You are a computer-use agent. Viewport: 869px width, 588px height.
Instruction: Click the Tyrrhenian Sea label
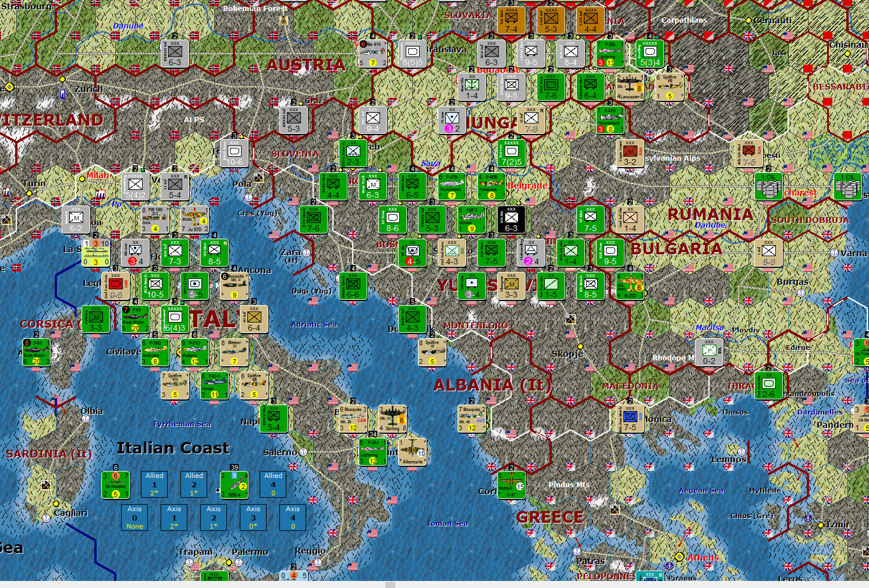click(x=182, y=424)
